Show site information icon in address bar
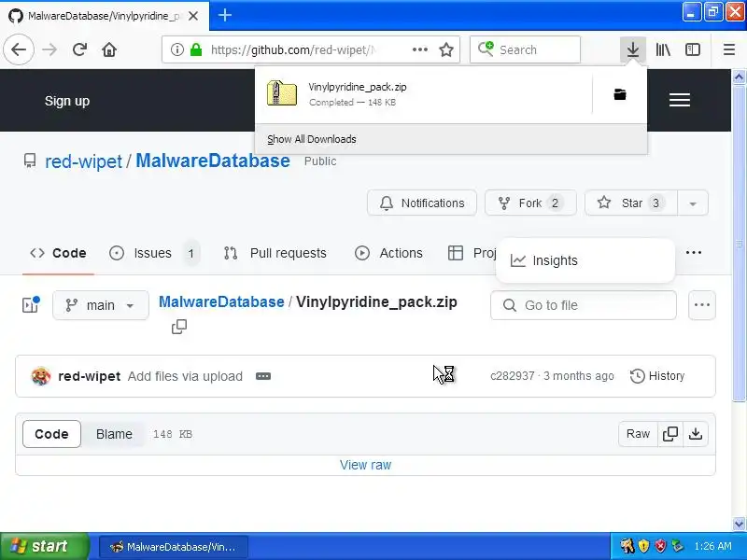747x560 pixels. point(177,49)
